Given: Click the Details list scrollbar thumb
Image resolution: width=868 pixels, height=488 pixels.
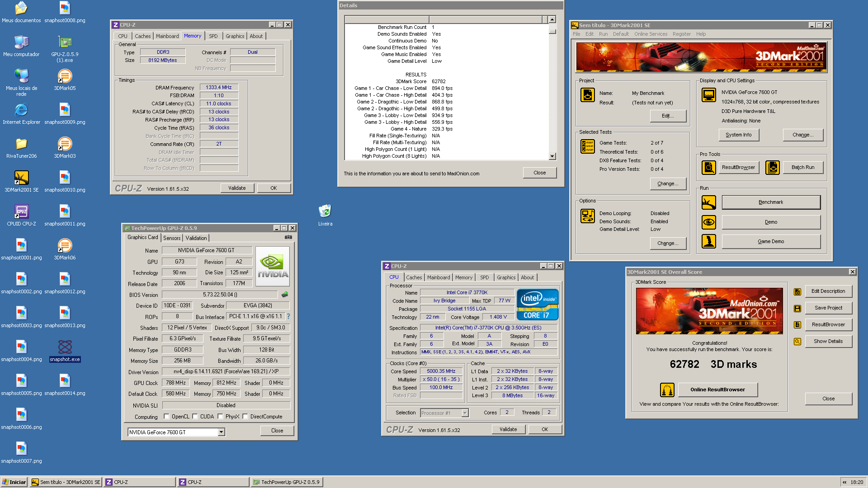Looking at the screenshot, I should (552, 31).
